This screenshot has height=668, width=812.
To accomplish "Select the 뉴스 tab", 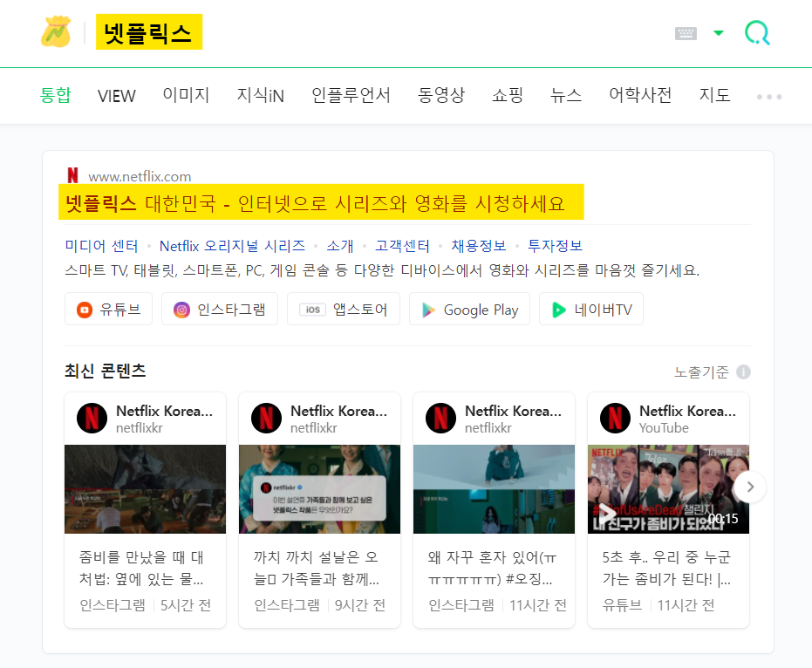I will (x=566, y=95).
